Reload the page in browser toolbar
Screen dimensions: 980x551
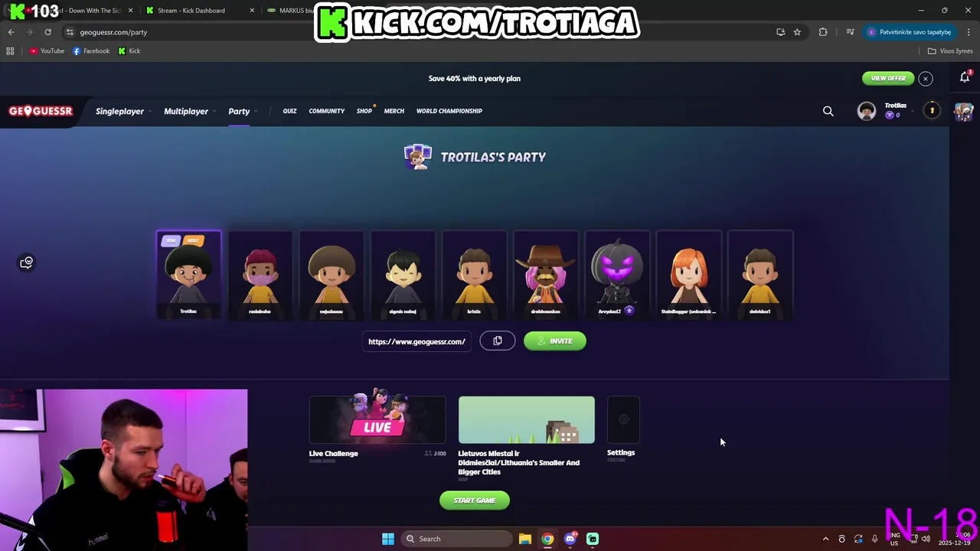point(47,32)
